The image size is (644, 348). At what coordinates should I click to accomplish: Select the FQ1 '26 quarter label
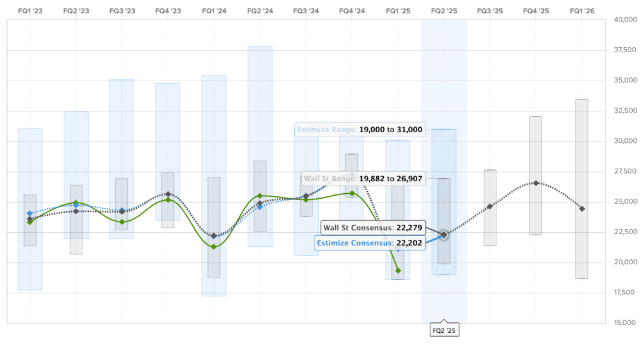582,11
